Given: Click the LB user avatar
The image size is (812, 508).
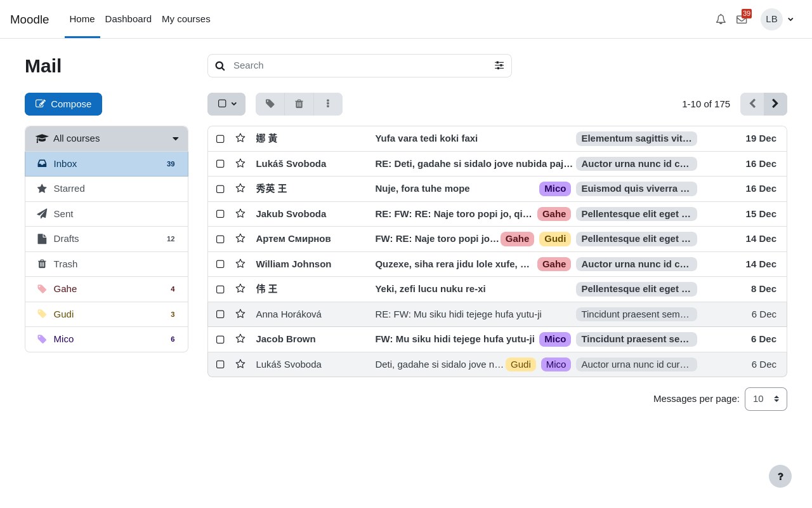Looking at the screenshot, I should coord(771,19).
